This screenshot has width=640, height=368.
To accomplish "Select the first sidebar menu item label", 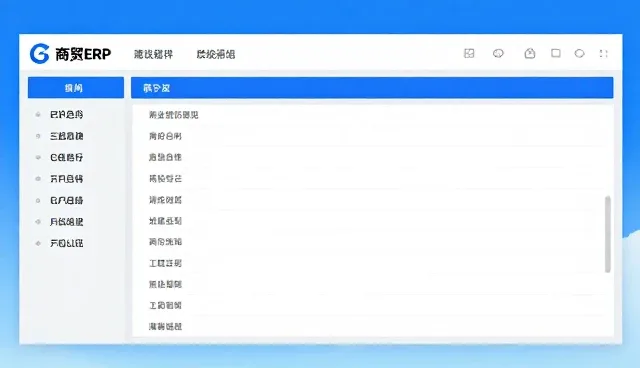I will click(67, 115).
